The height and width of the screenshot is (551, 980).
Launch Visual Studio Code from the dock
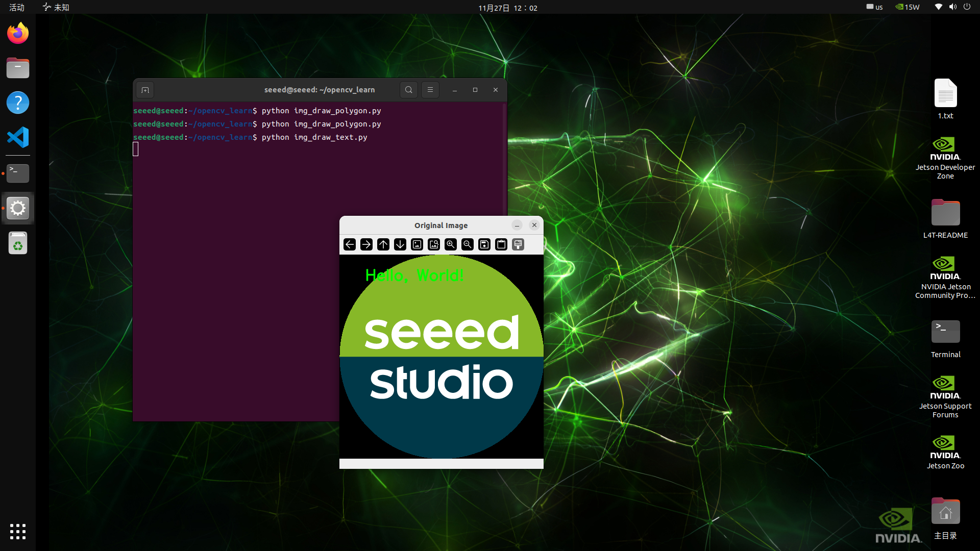(x=18, y=137)
